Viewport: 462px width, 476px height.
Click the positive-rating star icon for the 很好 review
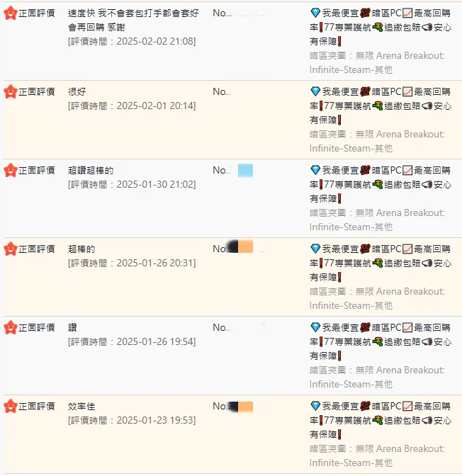(11, 91)
